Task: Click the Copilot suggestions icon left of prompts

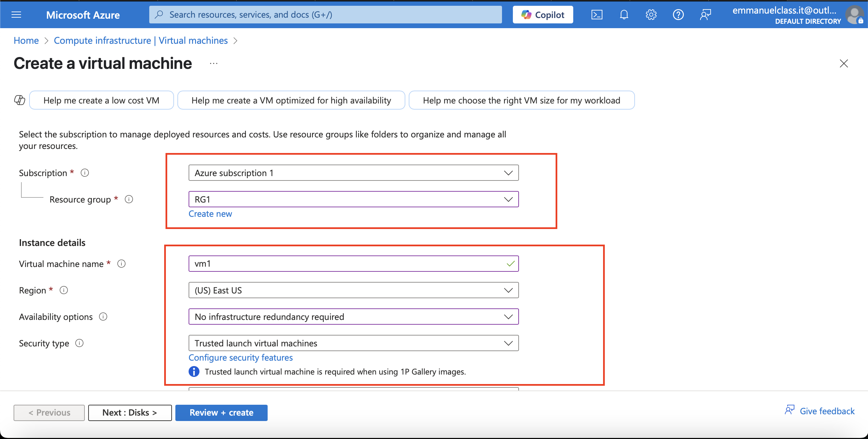Action: pos(20,100)
